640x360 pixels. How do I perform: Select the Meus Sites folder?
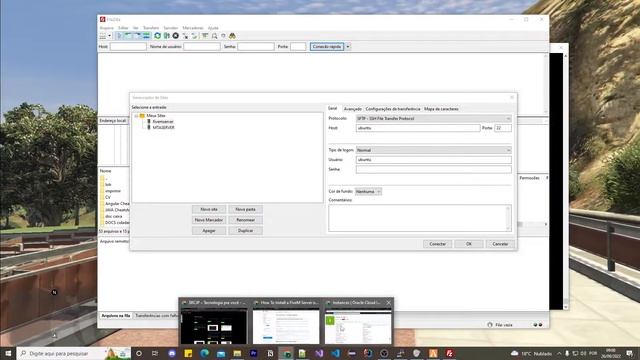(156, 116)
